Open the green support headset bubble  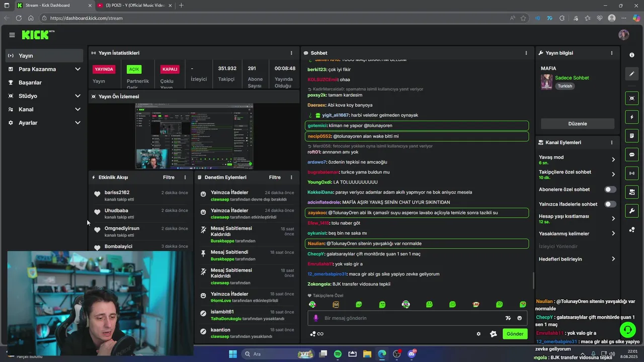tap(627, 330)
